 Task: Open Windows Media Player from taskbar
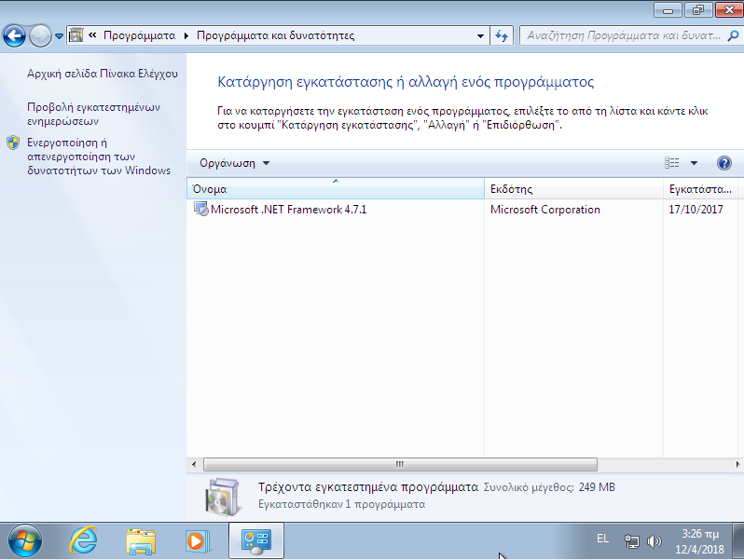tap(198, 541)
